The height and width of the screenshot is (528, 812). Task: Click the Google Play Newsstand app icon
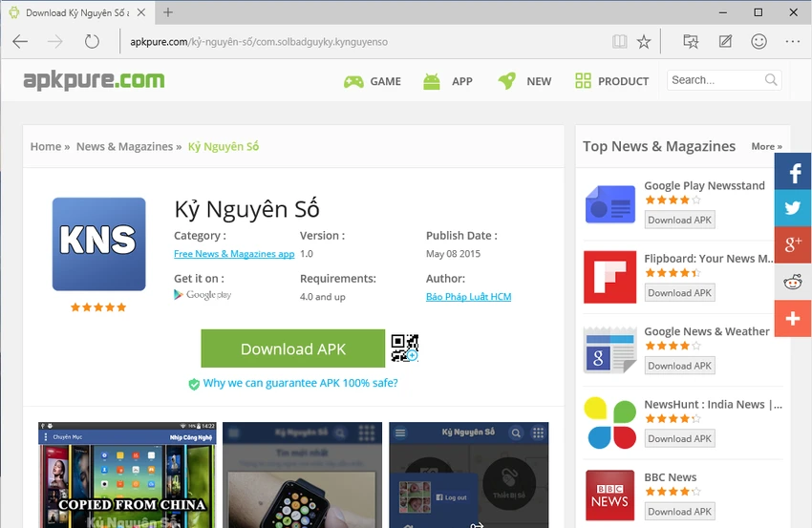click(x=610, y=204)
